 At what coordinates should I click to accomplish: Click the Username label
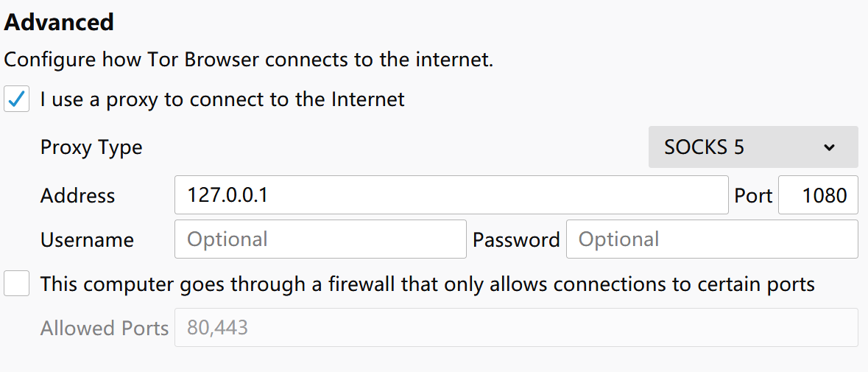point(87,239)
